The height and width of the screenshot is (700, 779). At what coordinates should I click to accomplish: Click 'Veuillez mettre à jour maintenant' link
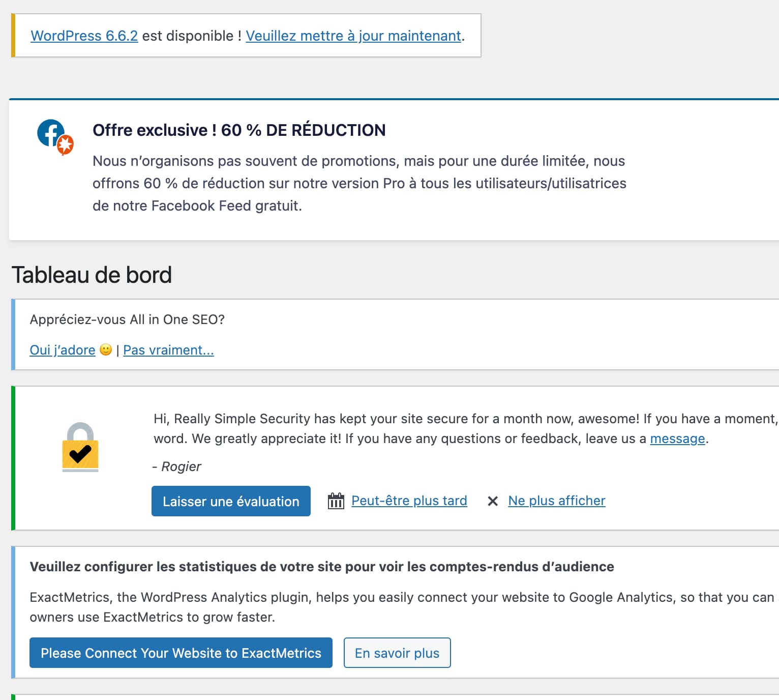point(353,36)
